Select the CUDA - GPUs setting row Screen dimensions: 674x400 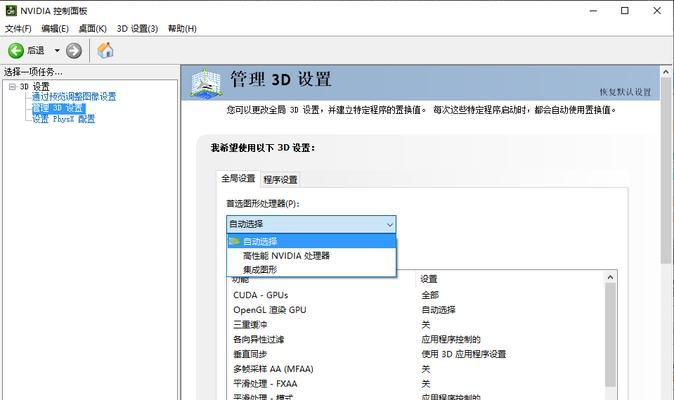[415, 295]
